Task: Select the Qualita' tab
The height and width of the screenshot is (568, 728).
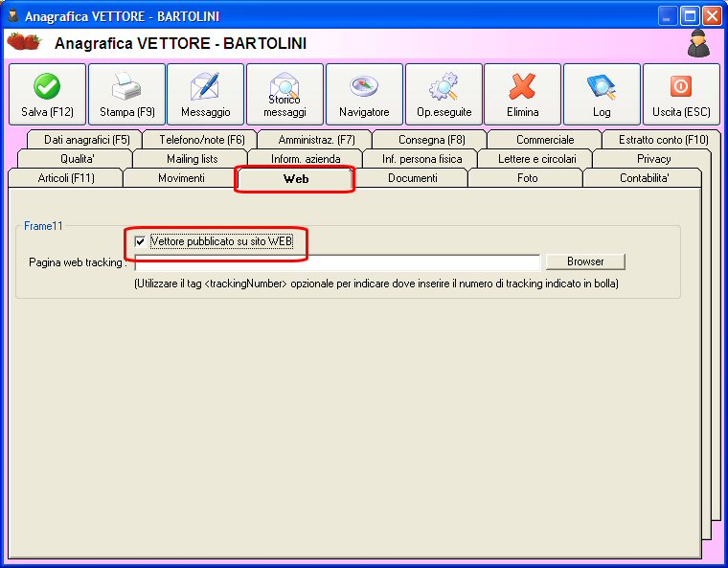Action: (x=77, y=159)
